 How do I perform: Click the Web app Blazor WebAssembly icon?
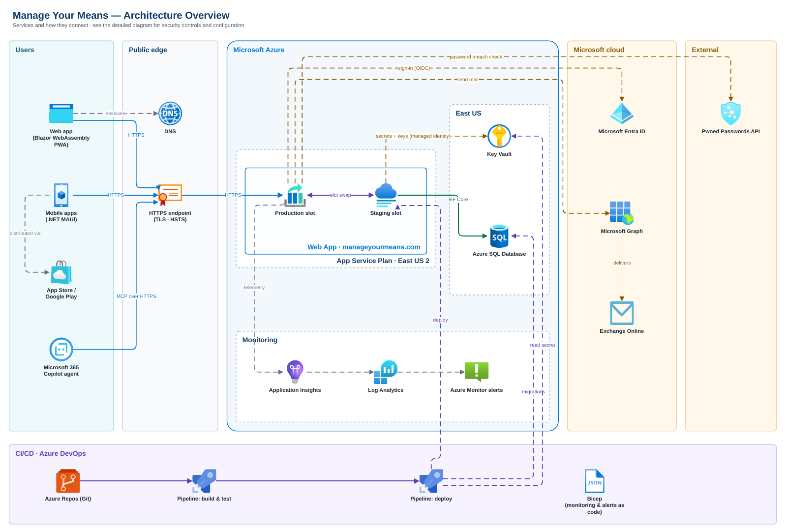tap(61, 114)
